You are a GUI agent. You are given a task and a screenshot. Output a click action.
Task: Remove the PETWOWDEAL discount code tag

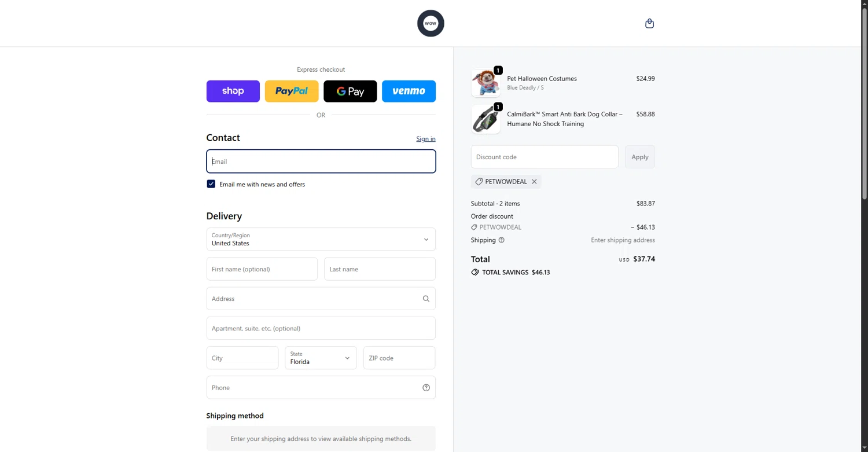click(x=534, y=182)
